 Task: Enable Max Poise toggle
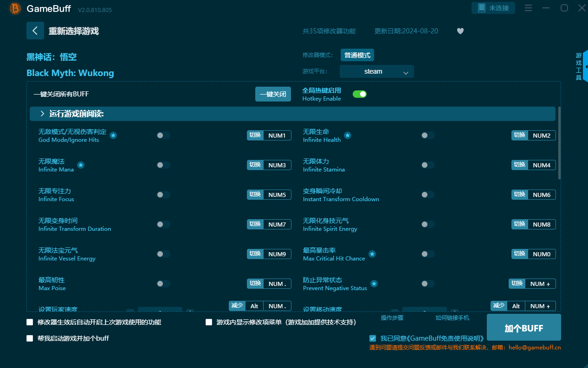163,284
